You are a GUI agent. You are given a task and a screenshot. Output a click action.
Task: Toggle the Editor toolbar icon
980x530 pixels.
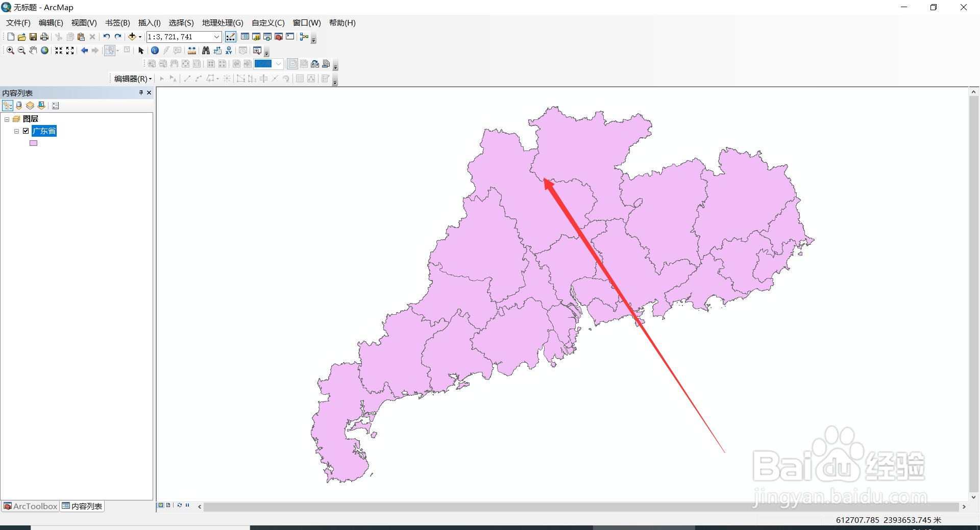click(x=231, y=37)
